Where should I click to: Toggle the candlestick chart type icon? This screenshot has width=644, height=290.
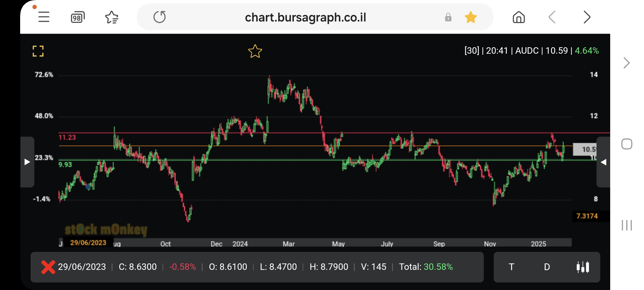point(583,267)
